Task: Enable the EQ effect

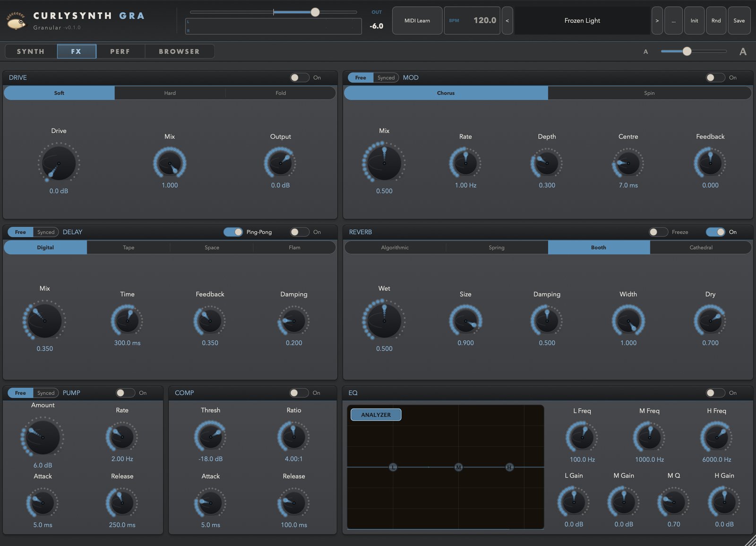Action: coord(715,393)
